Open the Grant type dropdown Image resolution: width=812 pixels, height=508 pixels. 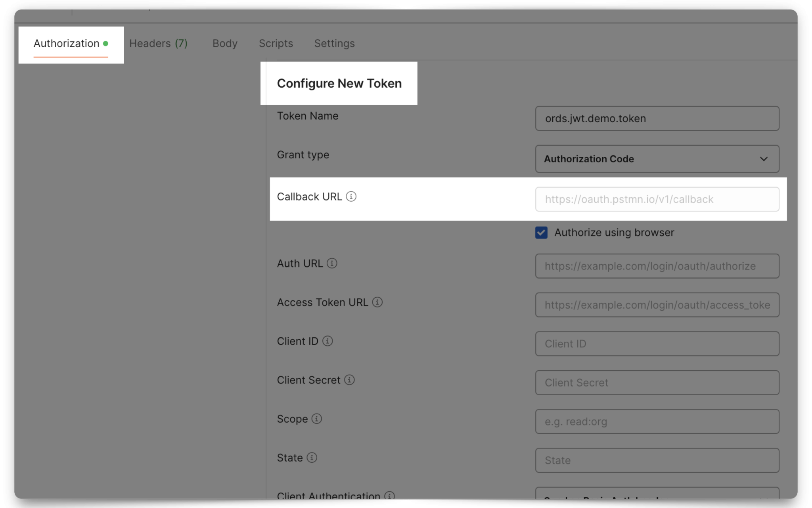657,159
